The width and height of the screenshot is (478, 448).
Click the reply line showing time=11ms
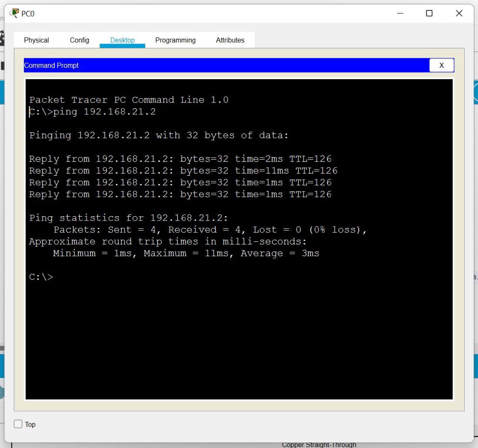(183, 171)
